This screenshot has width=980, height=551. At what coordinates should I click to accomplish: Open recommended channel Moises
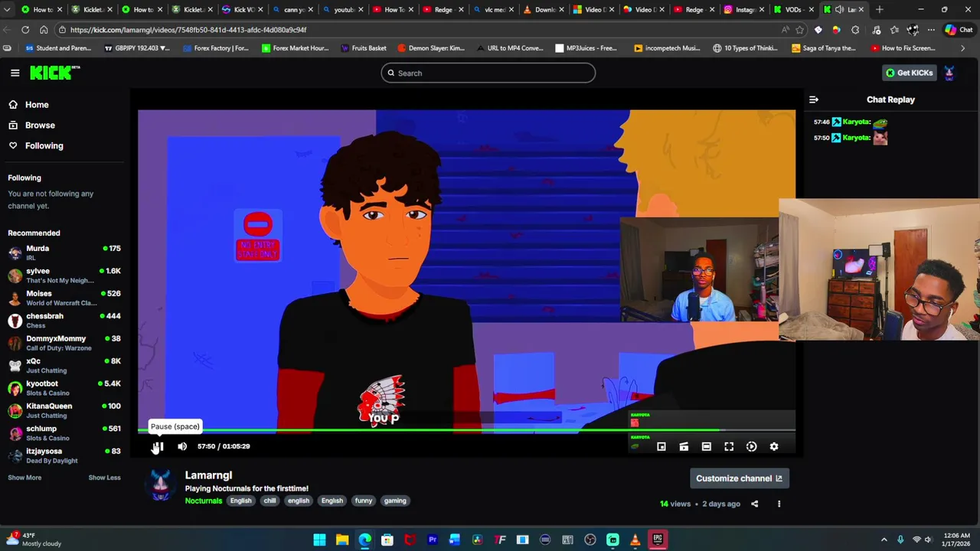(64, 298)
